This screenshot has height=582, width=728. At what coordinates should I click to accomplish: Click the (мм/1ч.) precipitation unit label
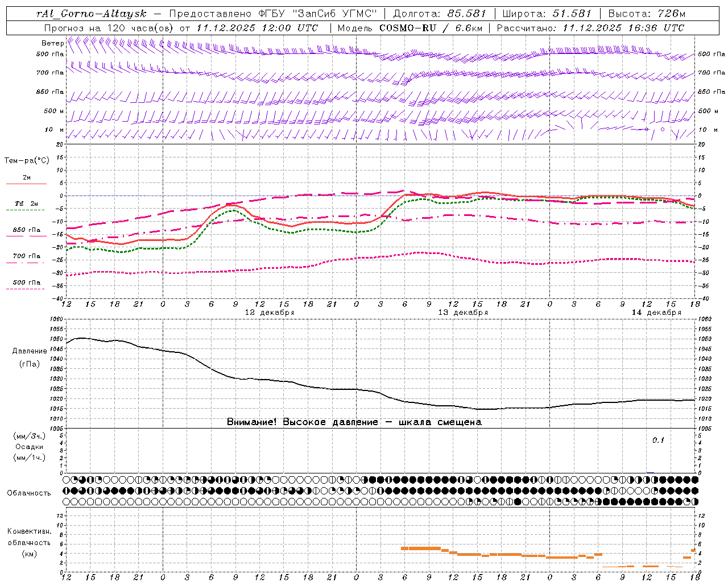(x=30, y=458)
